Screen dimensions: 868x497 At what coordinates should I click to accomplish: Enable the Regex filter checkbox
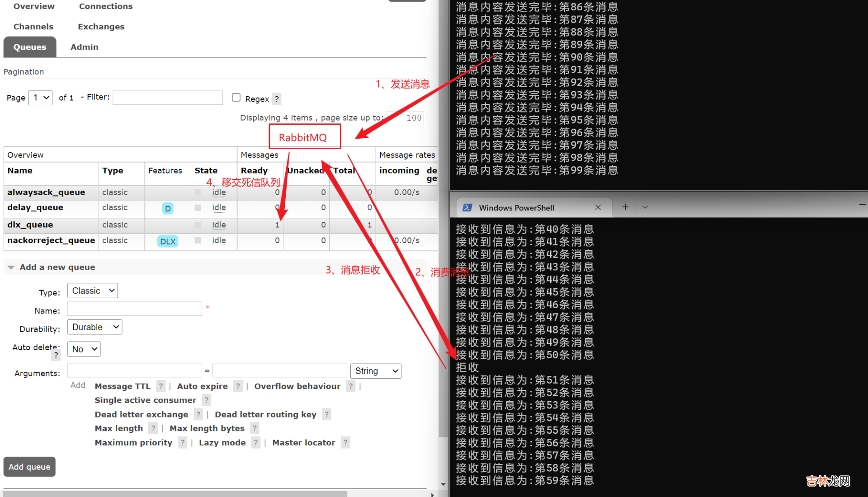point(236,98)
